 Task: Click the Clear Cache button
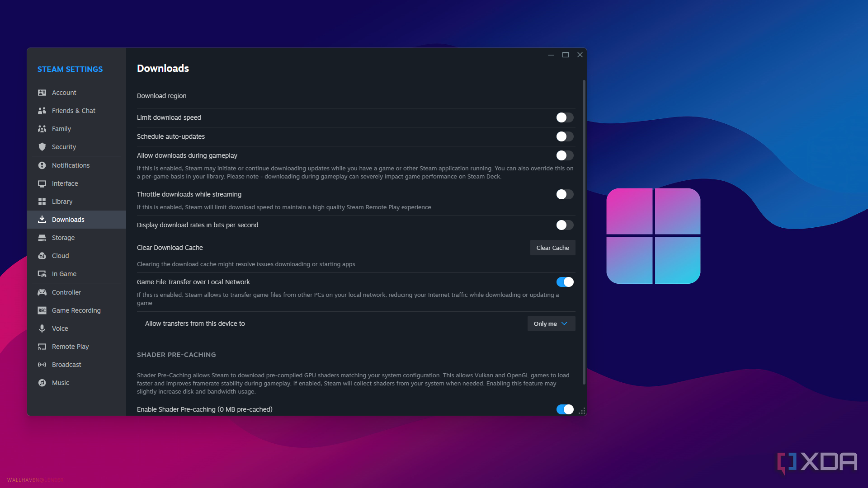tap(552, 247)
